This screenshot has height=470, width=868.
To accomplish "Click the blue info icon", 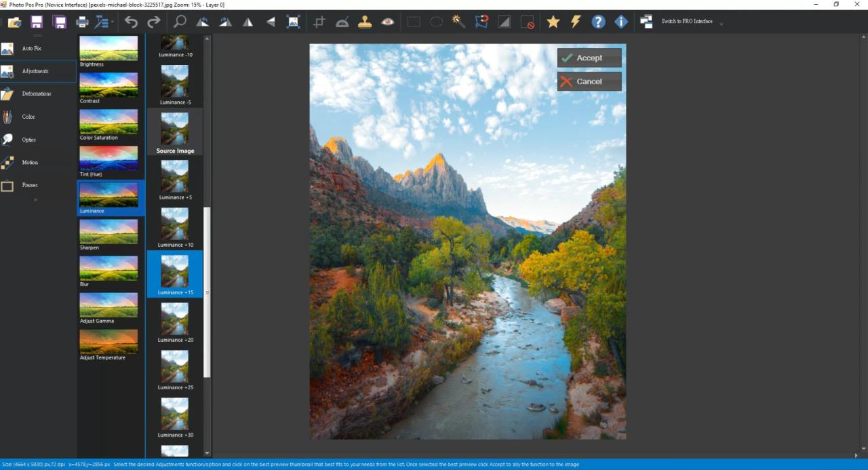I will [x=621, y=22].
